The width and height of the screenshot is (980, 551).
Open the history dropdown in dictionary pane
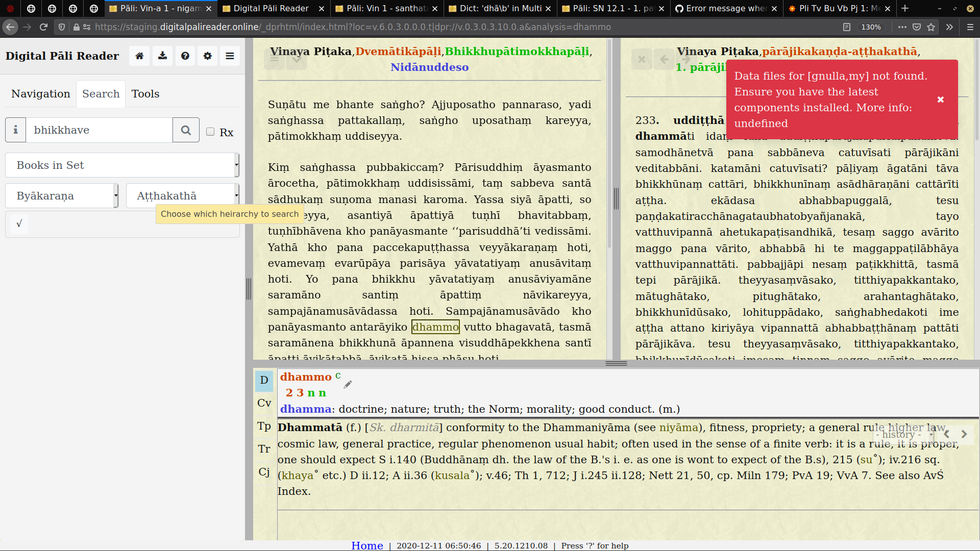904,435
